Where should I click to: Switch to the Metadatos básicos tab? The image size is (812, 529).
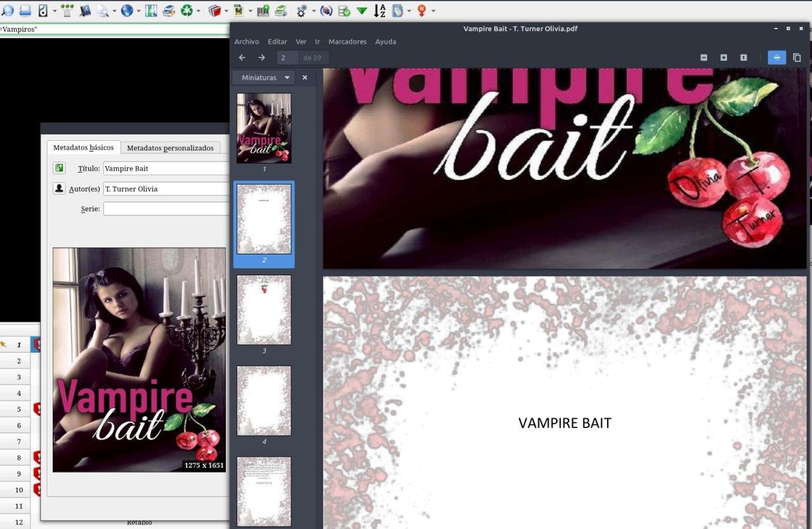[x=84, y=147]
